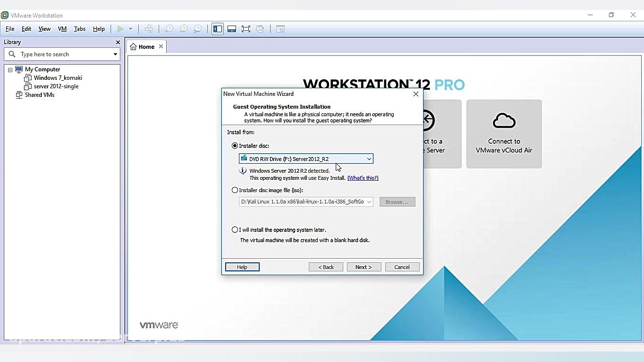Open the Library search filter dropdown arrow
This screenshot has width=644, height=362.
pos(115,54)
